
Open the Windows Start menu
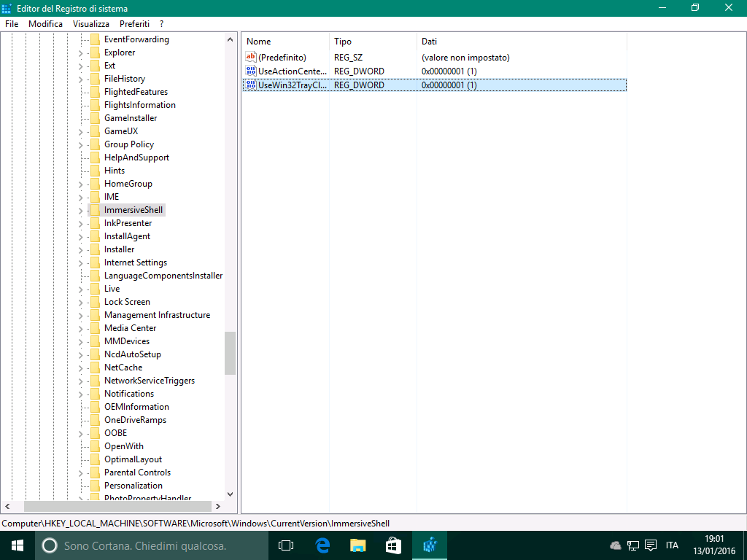[x=18, y=545]
